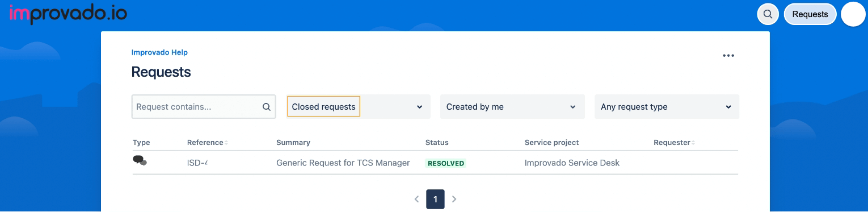Go to next page arrow

[454, 199]
